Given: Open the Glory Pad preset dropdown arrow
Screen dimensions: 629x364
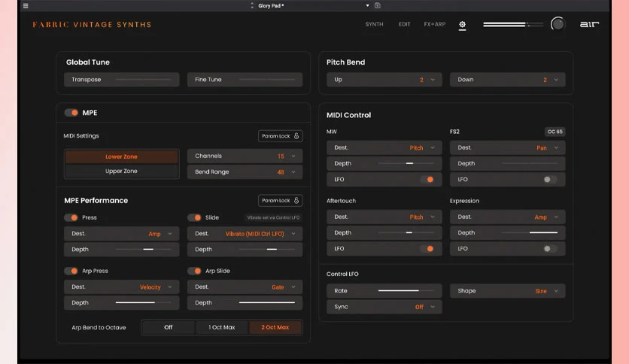Looking at the screenshot, I should (x=367, y=5).
